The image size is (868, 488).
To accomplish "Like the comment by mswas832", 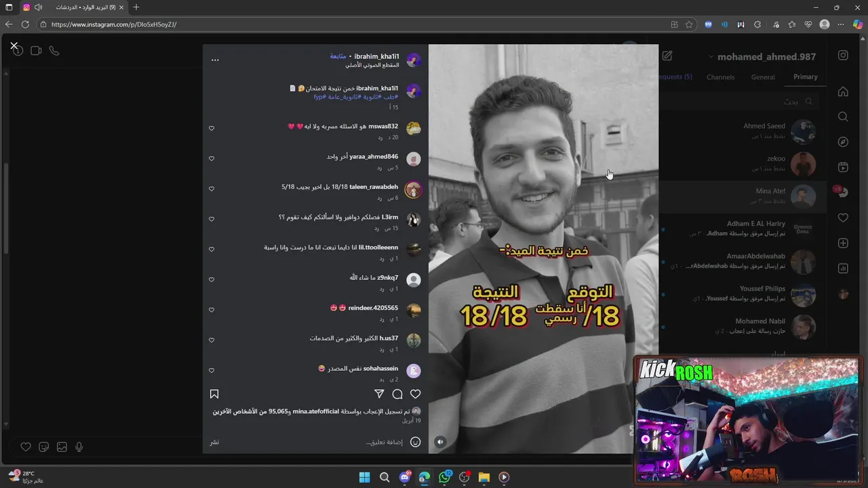I will pos(212,128).
